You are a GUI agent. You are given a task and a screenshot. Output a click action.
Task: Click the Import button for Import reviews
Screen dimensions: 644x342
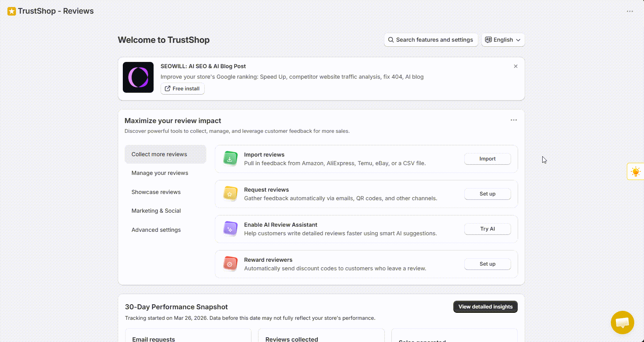[x=487, y=159]
